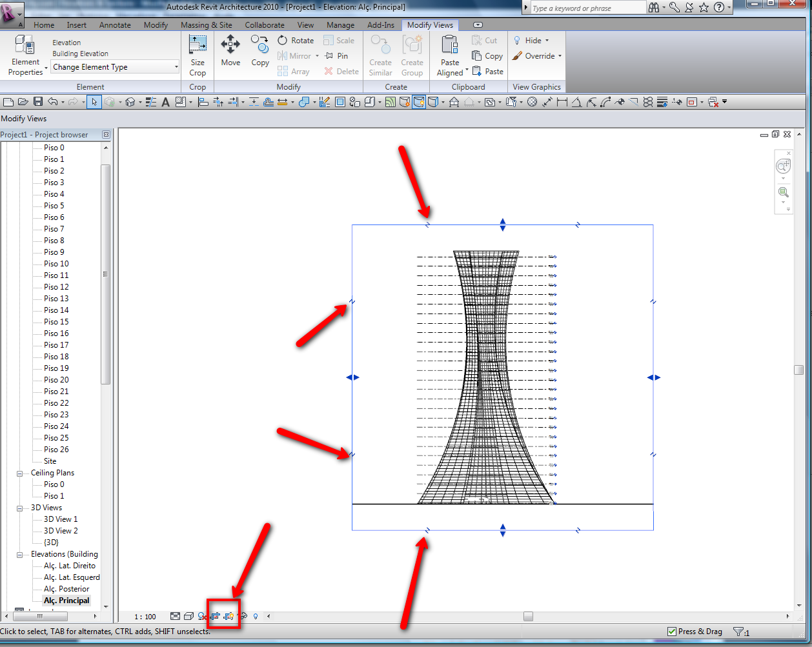Open the Element Properties dropdown arrow
812x647 pixels.
click(46, 67)
